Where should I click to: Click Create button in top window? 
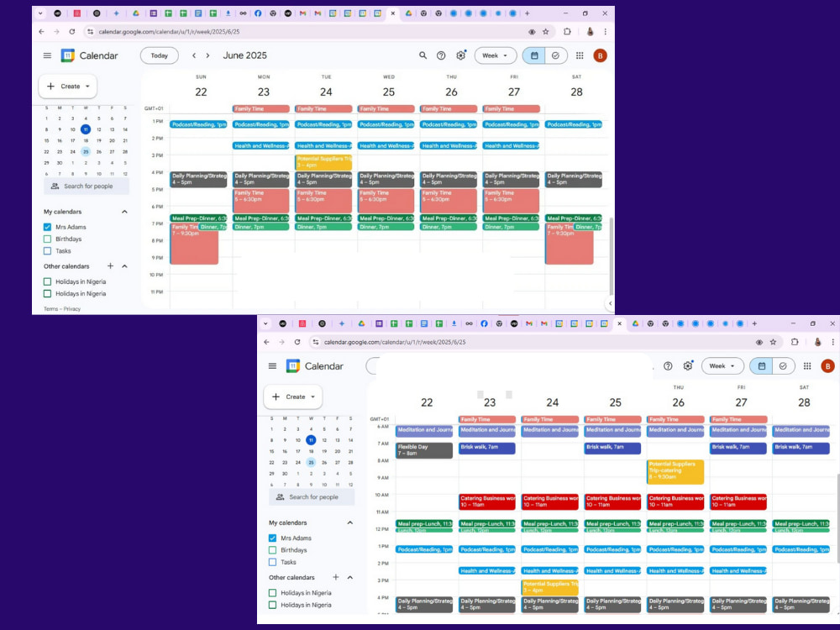[67, 87]
